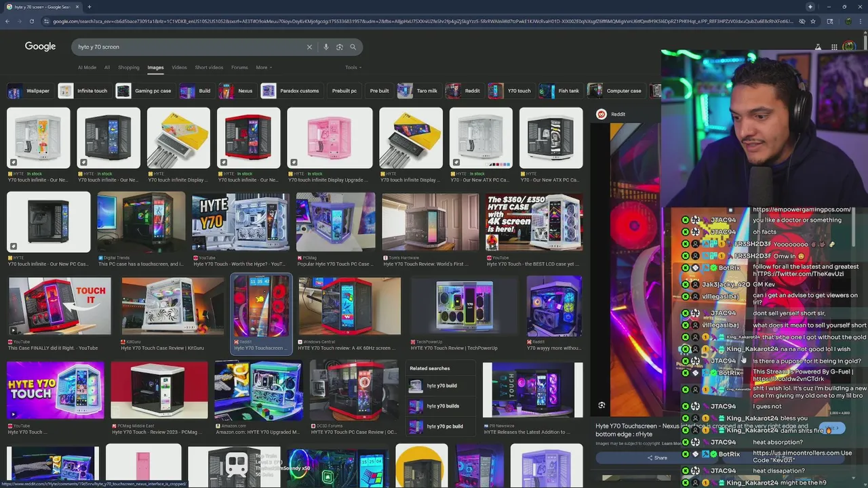868x488 pixels.
Task: Filter by Wallpaper chip
Action: [x=29, y=91]
